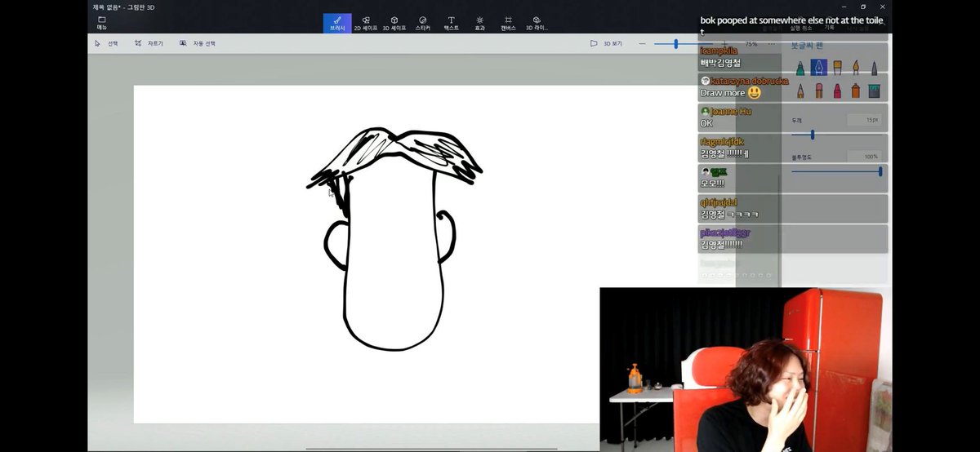Open the 효과 effects tab

click(479, 23)
